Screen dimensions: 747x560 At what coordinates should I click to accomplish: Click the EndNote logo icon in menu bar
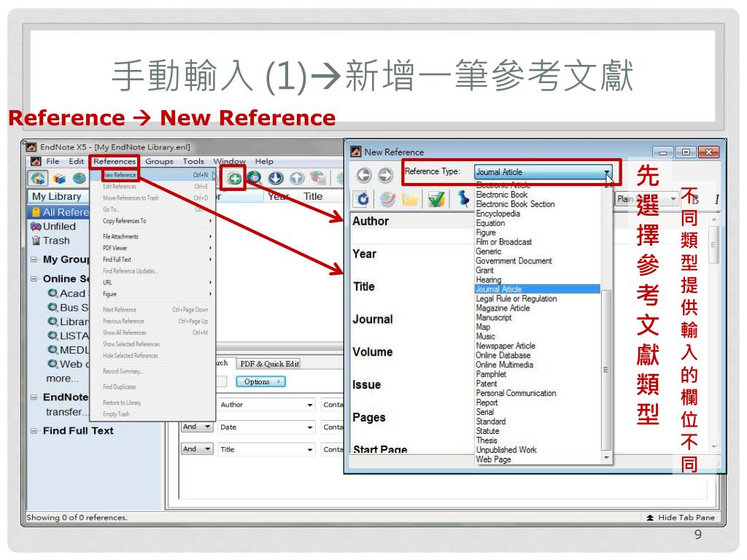click(x=36, y=161)
